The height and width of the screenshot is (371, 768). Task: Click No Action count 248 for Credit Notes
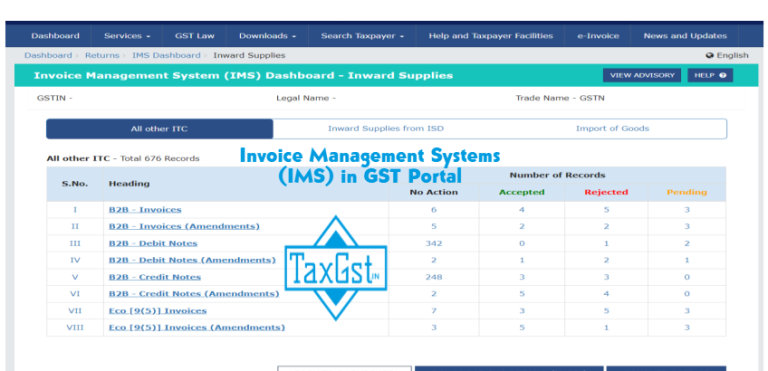tap(434, 277)
